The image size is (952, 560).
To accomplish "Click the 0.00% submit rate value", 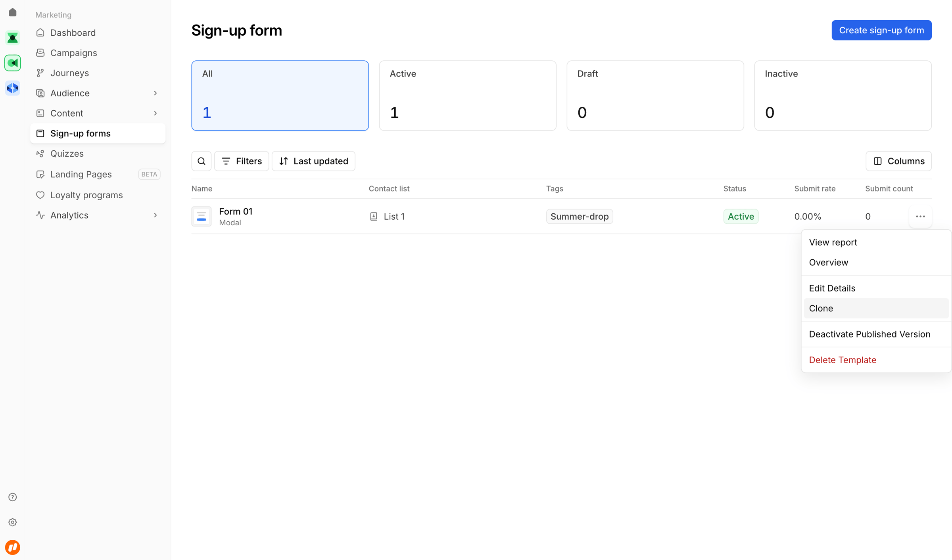I will (x=808, y=217).
